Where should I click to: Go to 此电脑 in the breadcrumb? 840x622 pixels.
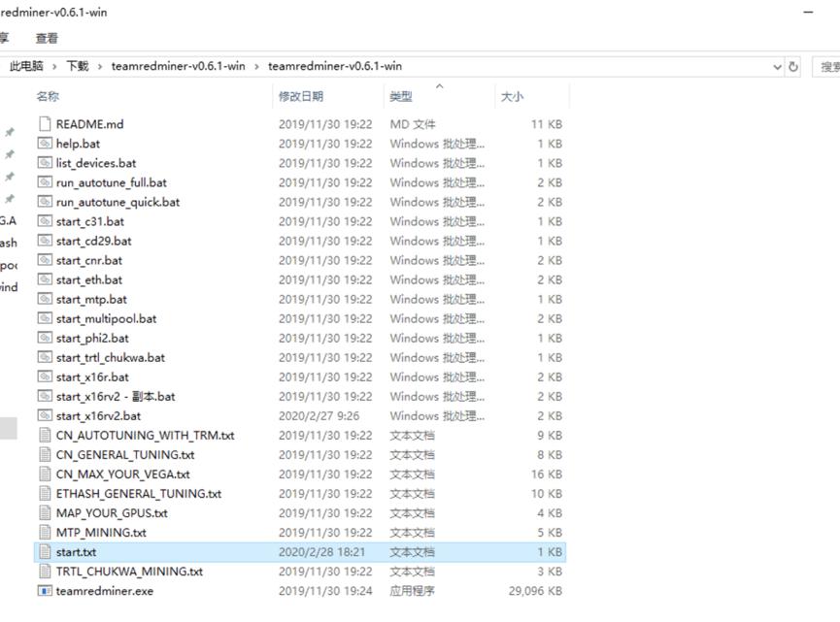point(26,66)
